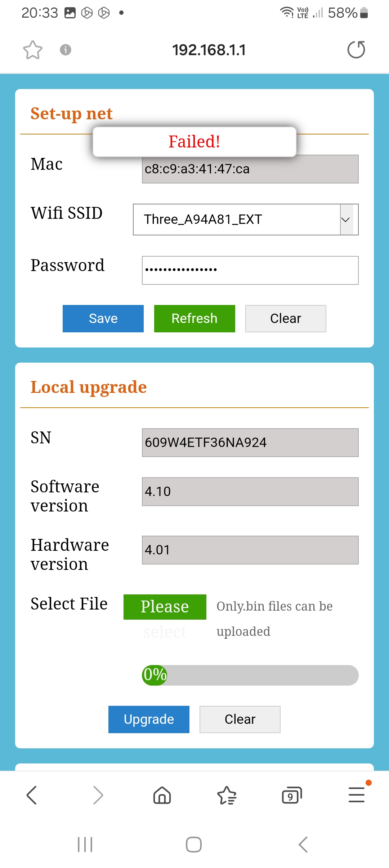Tap the Please select file button

click(x=165, y=607)
